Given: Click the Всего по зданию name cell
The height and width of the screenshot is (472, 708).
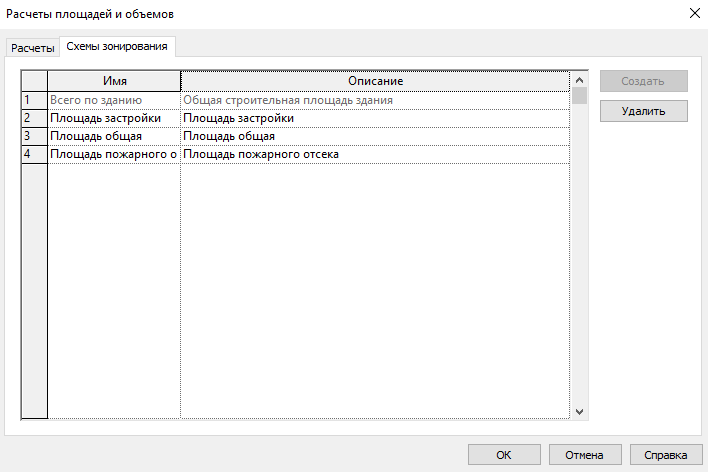Looking at the screenshot, I should coord(114,100).
